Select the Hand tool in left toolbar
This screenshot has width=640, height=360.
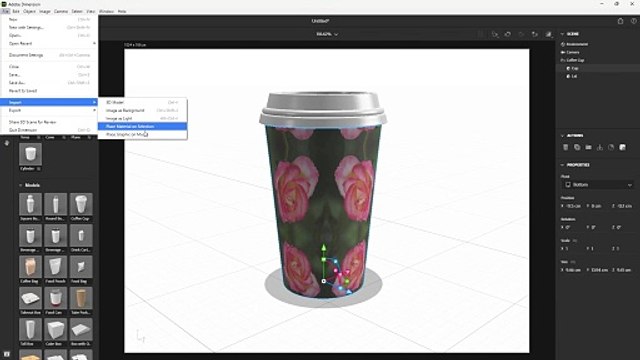pyautogui.click(x=7, y=143)
